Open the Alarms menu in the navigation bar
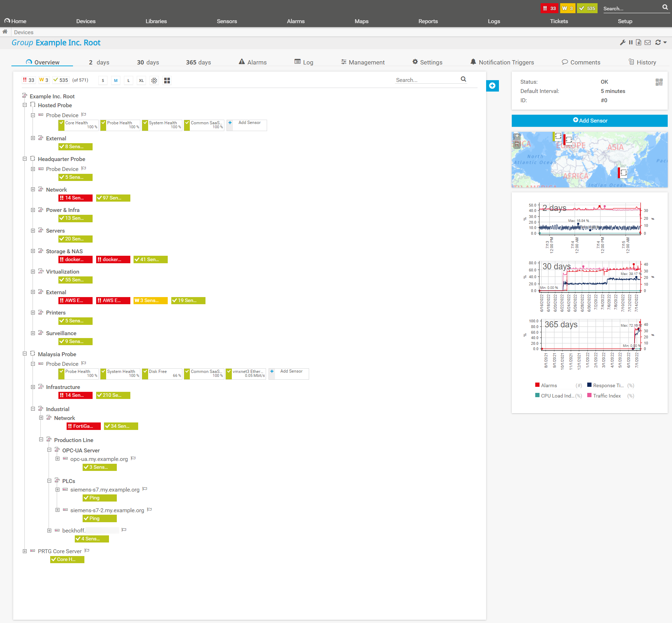This screenshot has height=623, width=672. [x=296, y=21]
